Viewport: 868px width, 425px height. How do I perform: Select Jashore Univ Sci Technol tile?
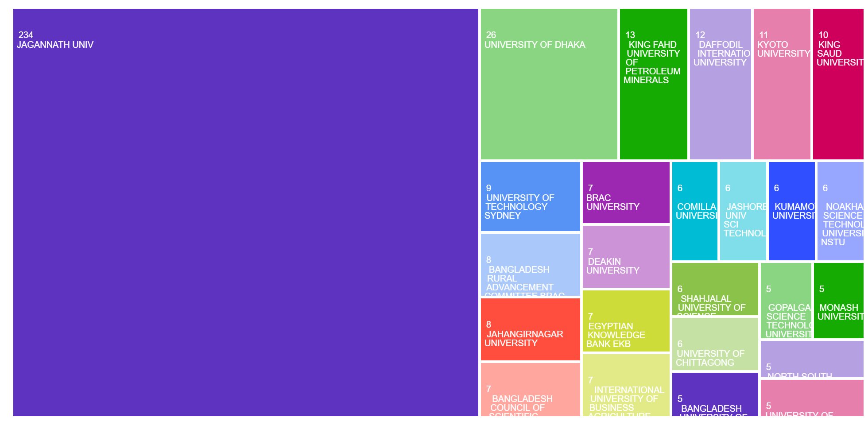click(743, 211)
